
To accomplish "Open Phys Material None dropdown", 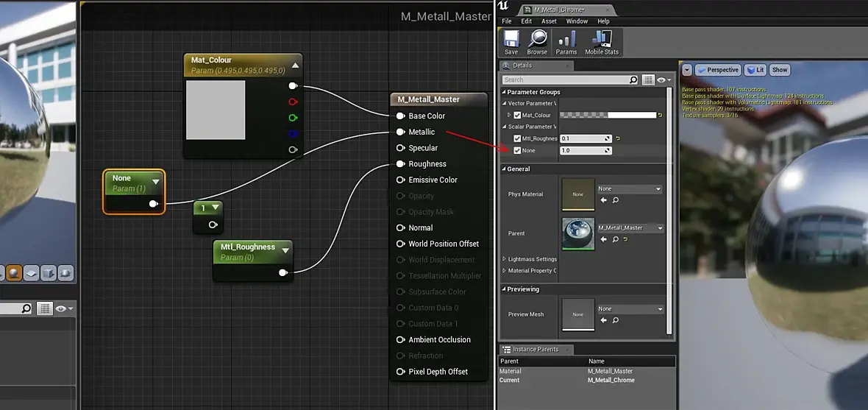I will pos(630,189).
